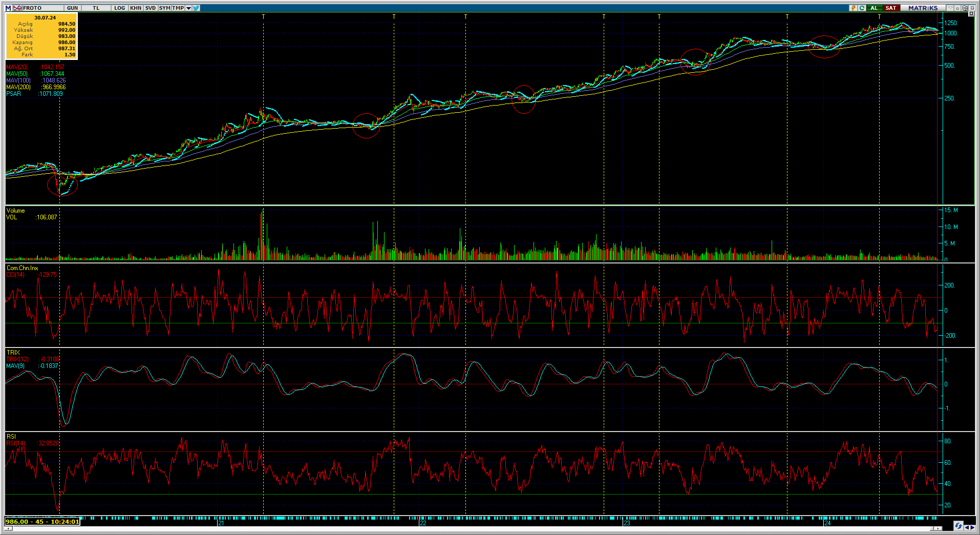
Task: Step chart right with the blue right arrow
Action: [972, 527]
